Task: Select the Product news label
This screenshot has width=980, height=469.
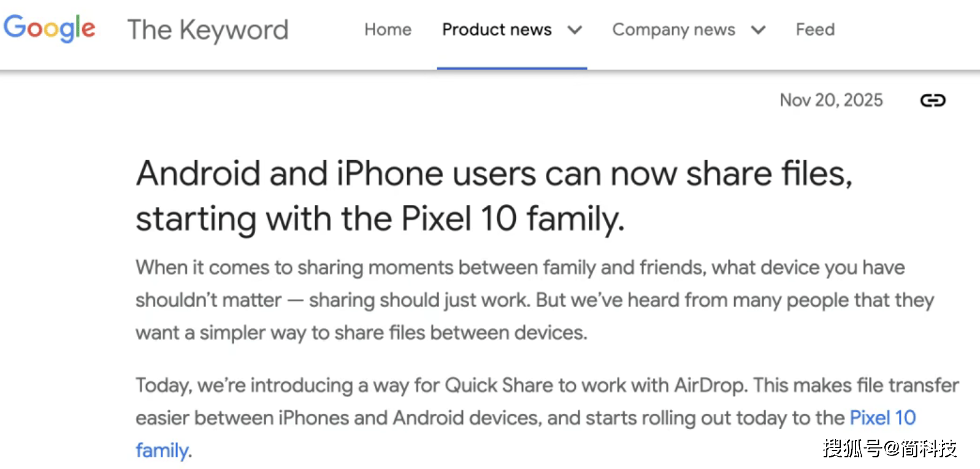Action: (497, 29)
